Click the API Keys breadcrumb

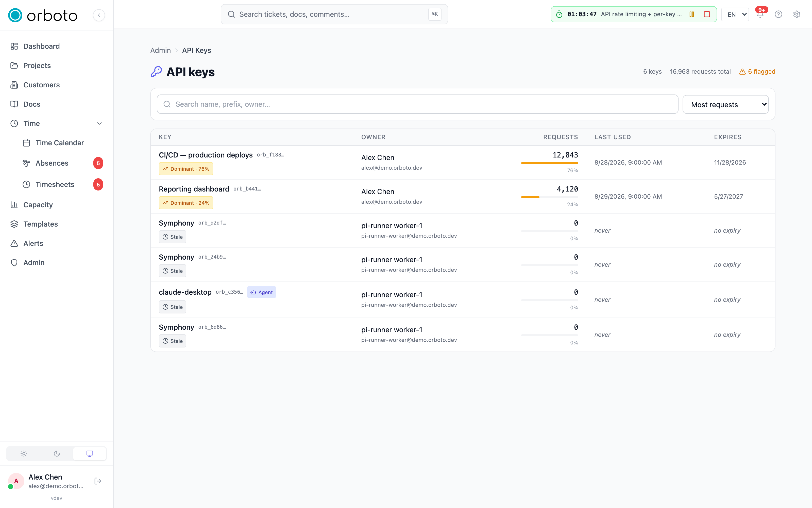(197, 50)
